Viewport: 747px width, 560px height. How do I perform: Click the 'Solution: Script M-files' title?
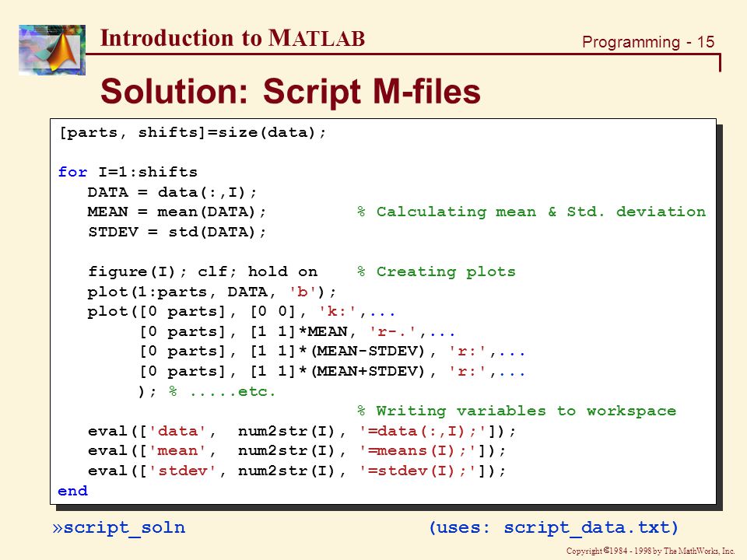click(290, 91)
